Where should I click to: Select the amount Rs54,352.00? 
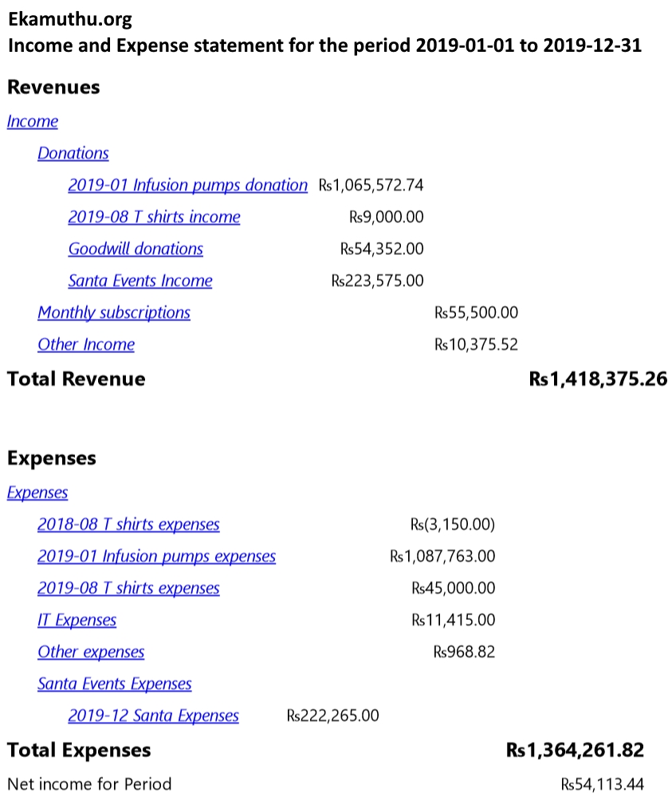pyautogui.click(x=382, y=249)
